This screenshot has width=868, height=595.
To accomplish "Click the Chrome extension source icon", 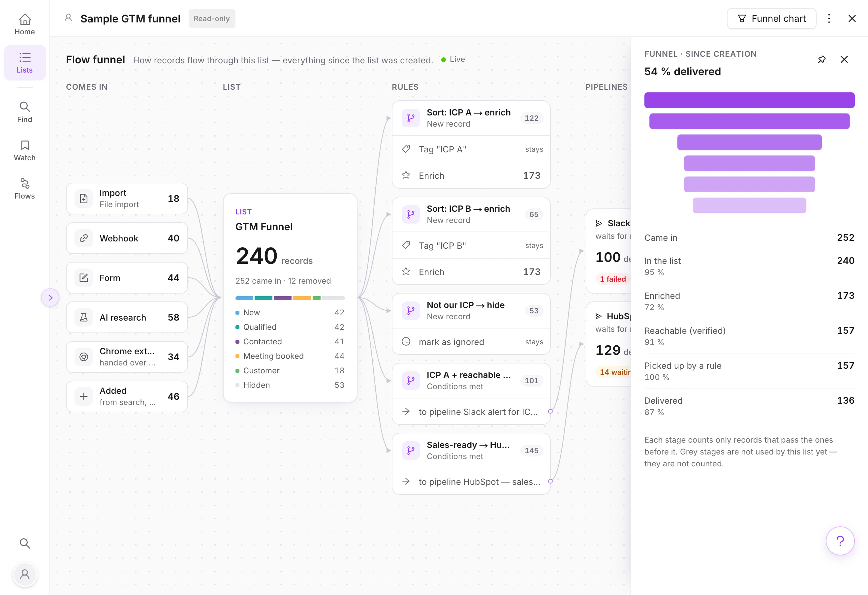I will 84,357.
